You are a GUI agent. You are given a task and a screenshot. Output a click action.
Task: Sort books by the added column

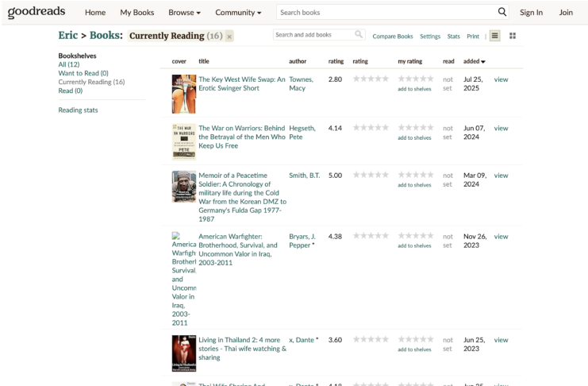pyautogui.click(x=475, y=61)
